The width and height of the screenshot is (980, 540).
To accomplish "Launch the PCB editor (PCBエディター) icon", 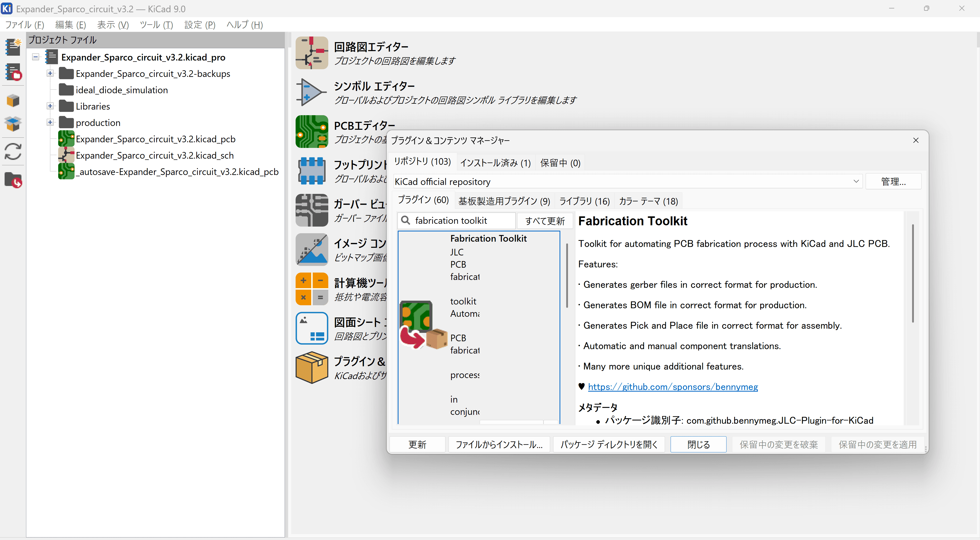I will tap(312, 132).
